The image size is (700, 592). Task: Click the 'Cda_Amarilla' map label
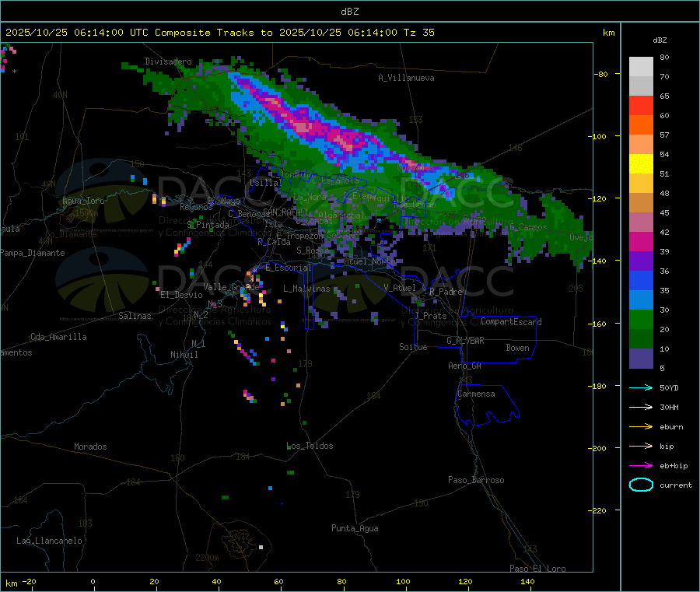coord(58,337)
